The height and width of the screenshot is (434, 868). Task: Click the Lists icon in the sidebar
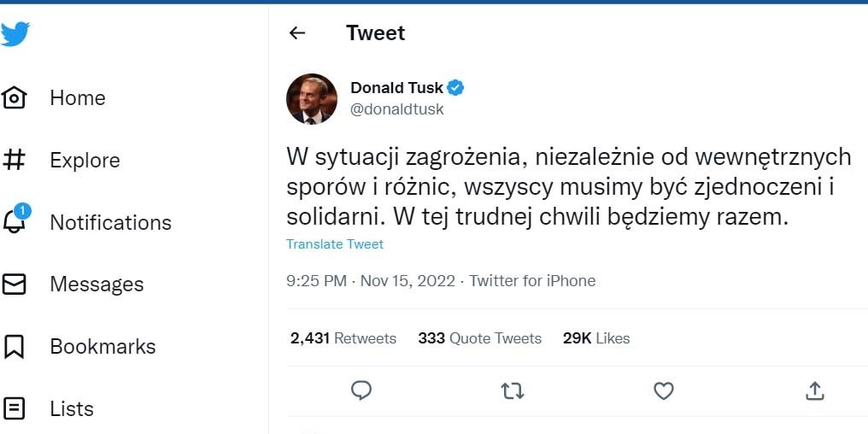click(x=15, y=408)
